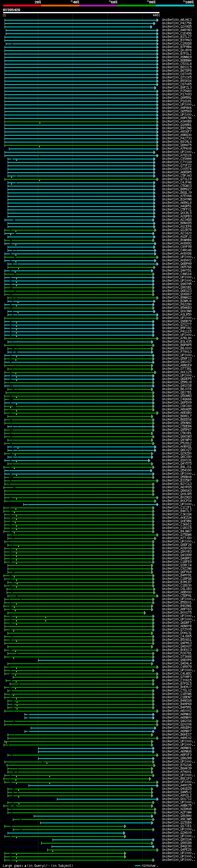The width and height of the screenshot is (197, 868).
Task: Open UniRef100_Q15GB4 entry
Action: 177,823
